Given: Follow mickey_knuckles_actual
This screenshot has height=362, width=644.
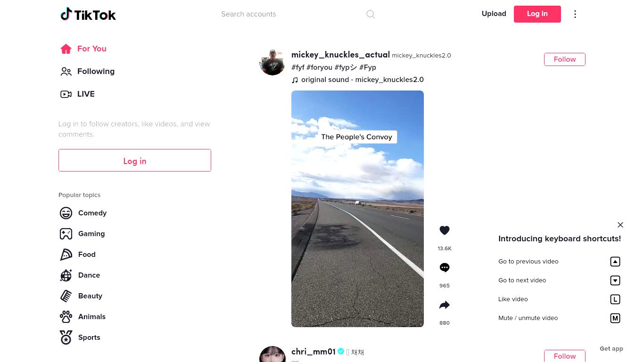Looking at the screenshot, I should [x=564, y=59].
